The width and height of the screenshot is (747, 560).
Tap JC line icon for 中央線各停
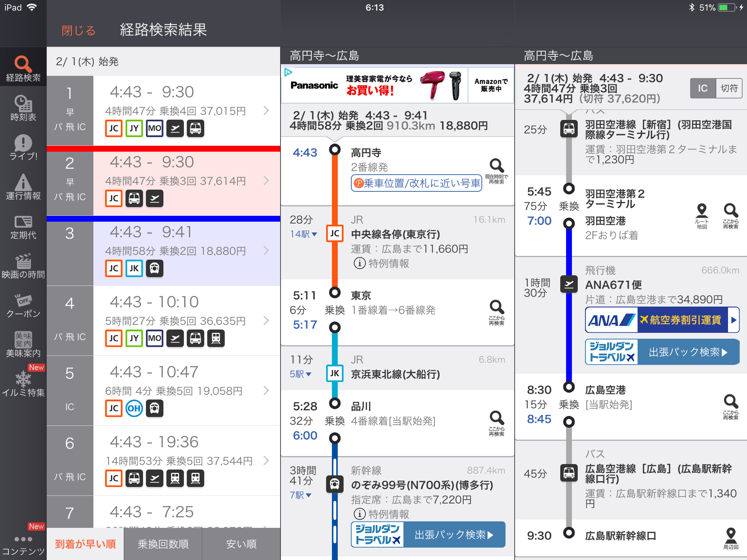click(x=335, y=233)
